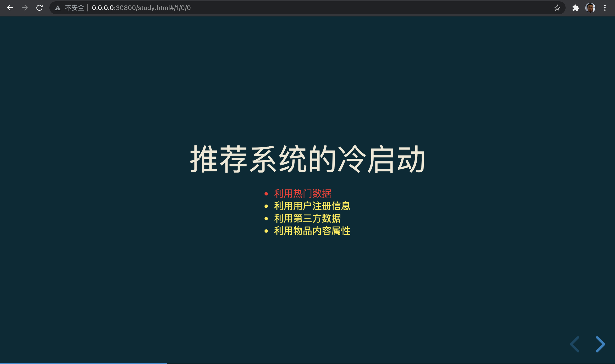Open Chrome three-dot menu
The image size is (615, 364).
[x=605, y=8]
